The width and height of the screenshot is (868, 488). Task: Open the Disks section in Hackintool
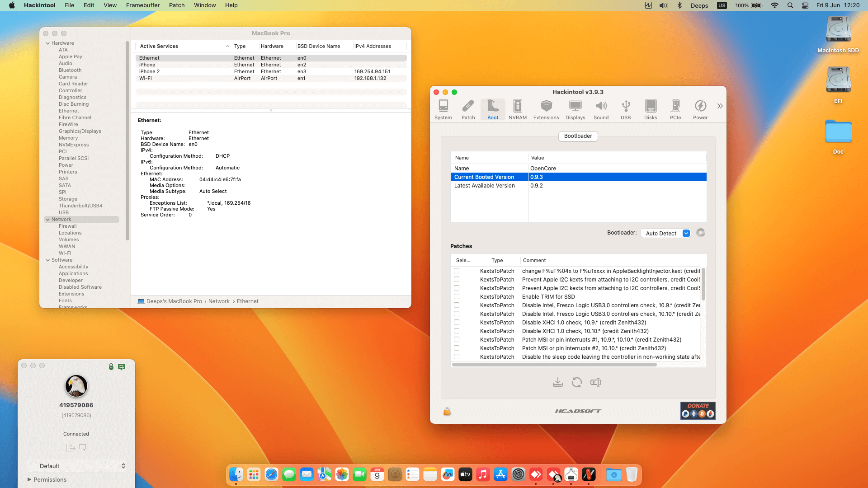click(x=651, y=109)
